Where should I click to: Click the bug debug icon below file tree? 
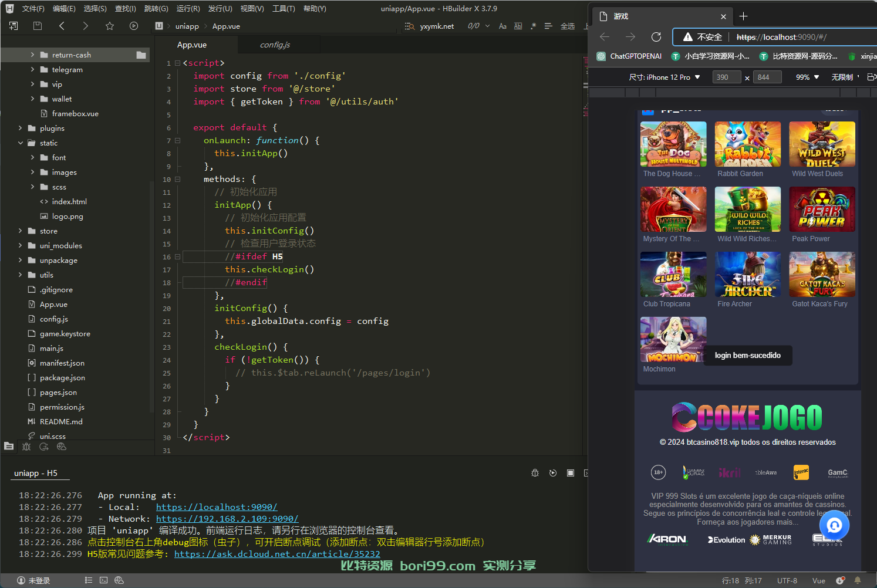(x=26, y=447)
